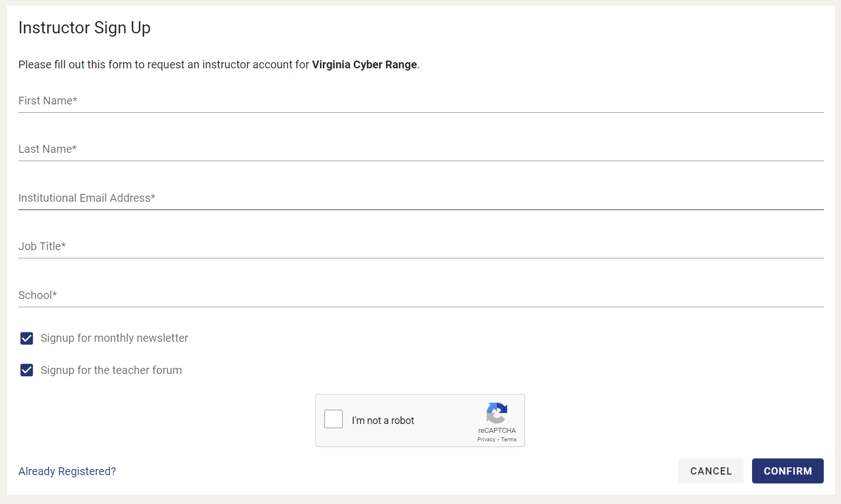This screenshot has height=504, width=841.
Task: Click the Instructor Sign Up heading
Action: [x=84, y=28]
